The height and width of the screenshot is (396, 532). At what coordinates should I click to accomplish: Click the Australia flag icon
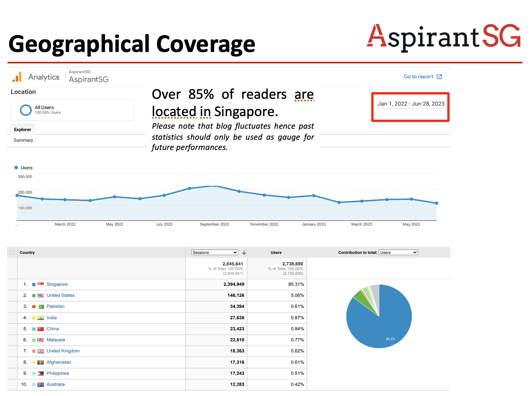coord(41,385)
